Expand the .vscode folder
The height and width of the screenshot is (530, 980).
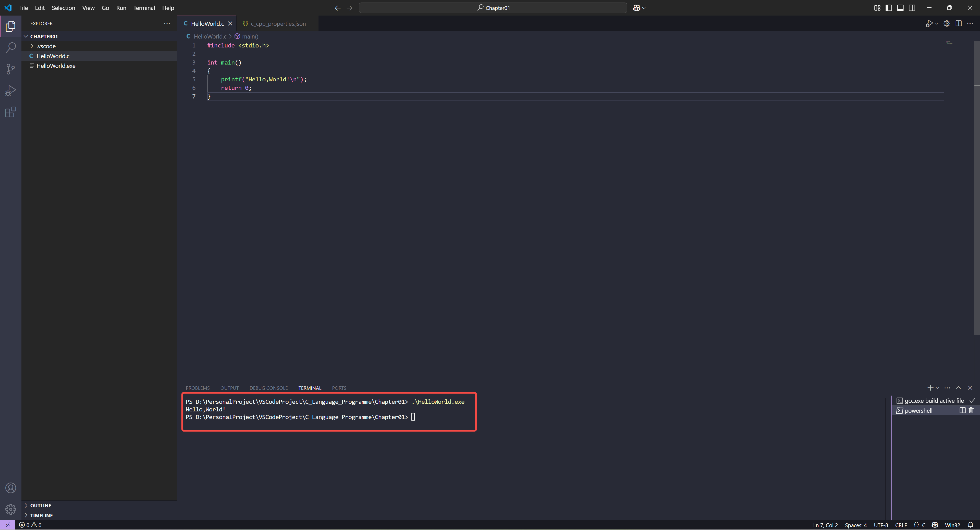pos(46,46)
